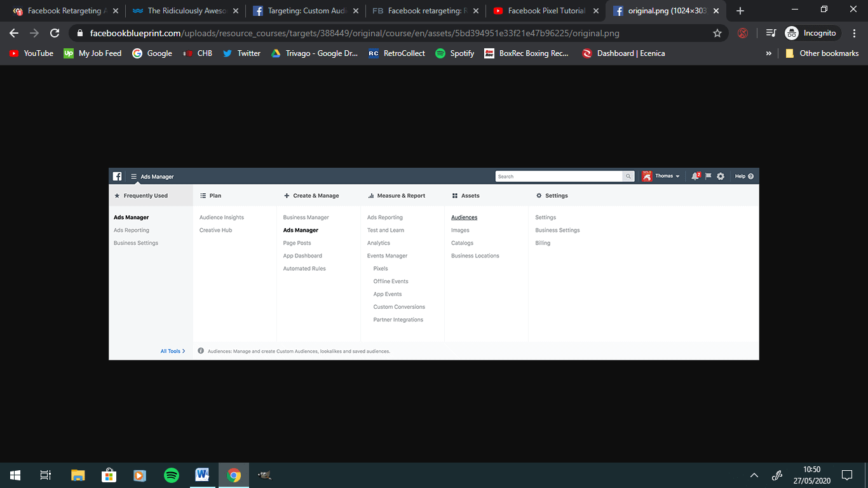Select Ads Manager under Frequently Used

pyautogui.click(x=131, y=217)
